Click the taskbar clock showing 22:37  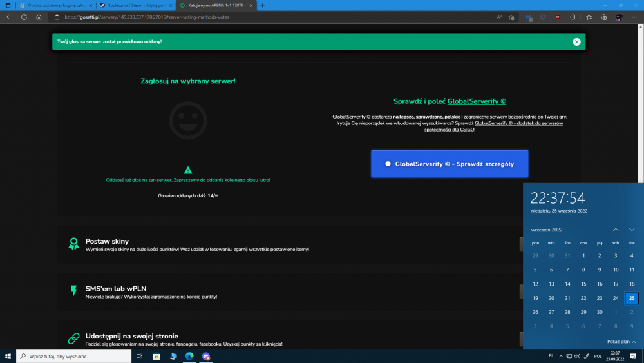click(615, 356)
